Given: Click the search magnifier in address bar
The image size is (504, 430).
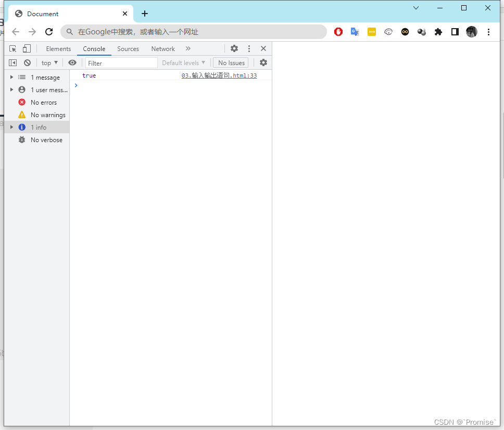Looking at the screenshot, I should tap(70, 32).
